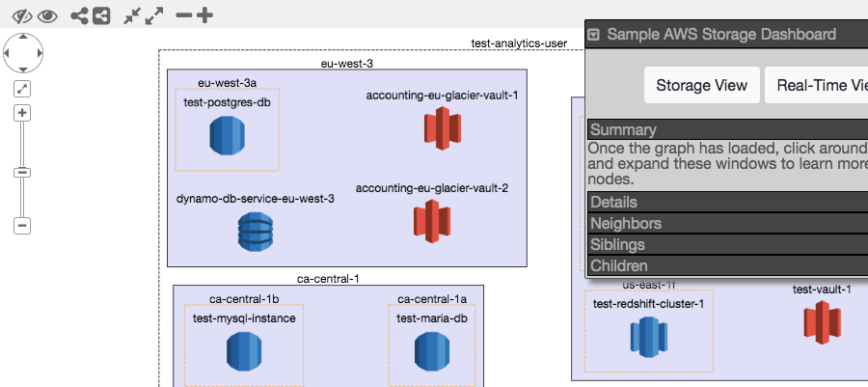Click the toolbar plus icon
This screenshot has width=868, height=387.
[x=204, y=15]
